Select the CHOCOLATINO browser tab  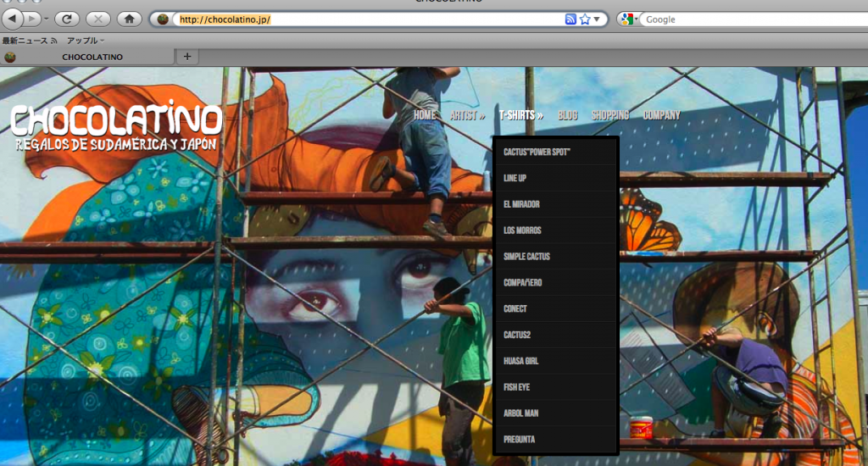[x=87, y=57]
